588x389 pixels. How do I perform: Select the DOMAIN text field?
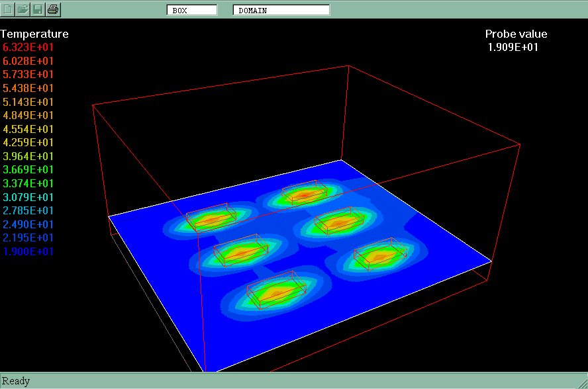[281, 10]
